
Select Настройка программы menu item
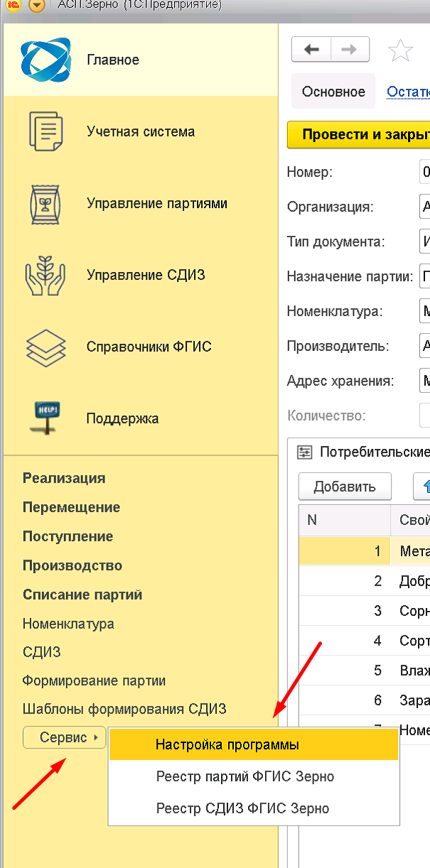coord(254,745)
